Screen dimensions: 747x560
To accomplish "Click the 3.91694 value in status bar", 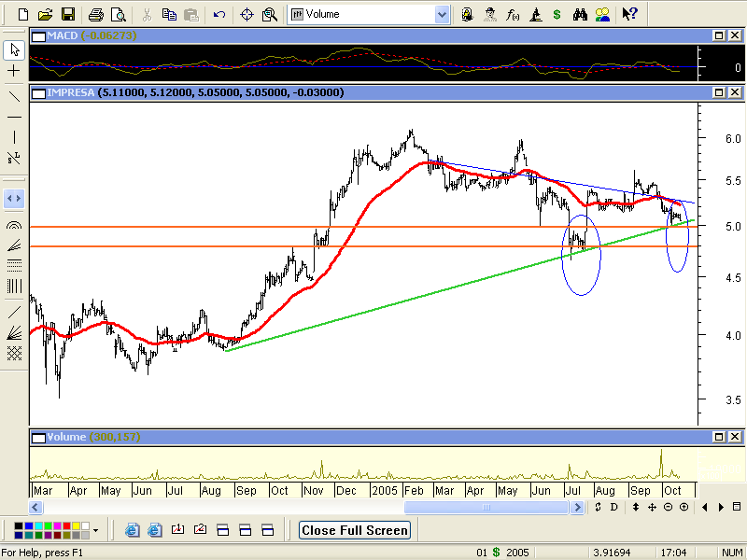I will pos(612,553).
